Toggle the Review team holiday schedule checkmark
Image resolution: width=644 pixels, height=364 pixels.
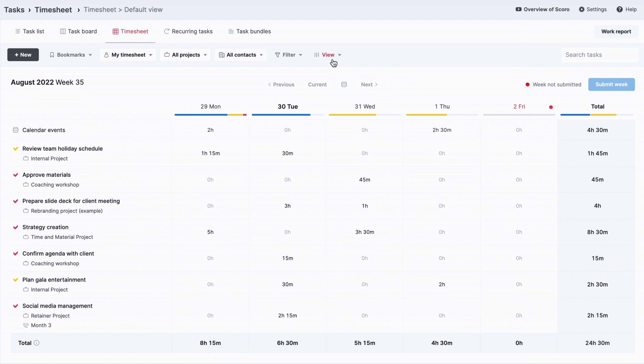tap(15, 149)
